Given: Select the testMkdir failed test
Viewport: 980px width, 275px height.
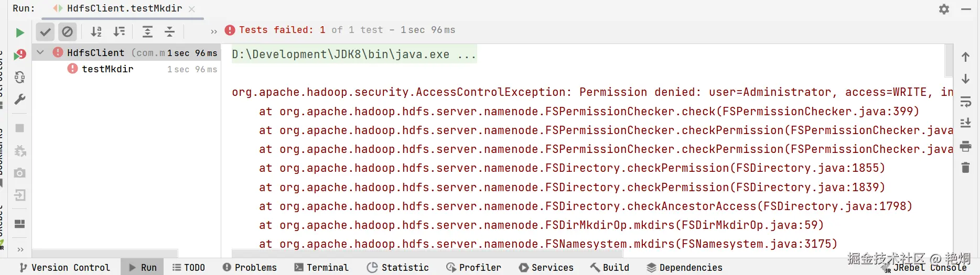Looking at the screenshot, I should tap(107, 69).
